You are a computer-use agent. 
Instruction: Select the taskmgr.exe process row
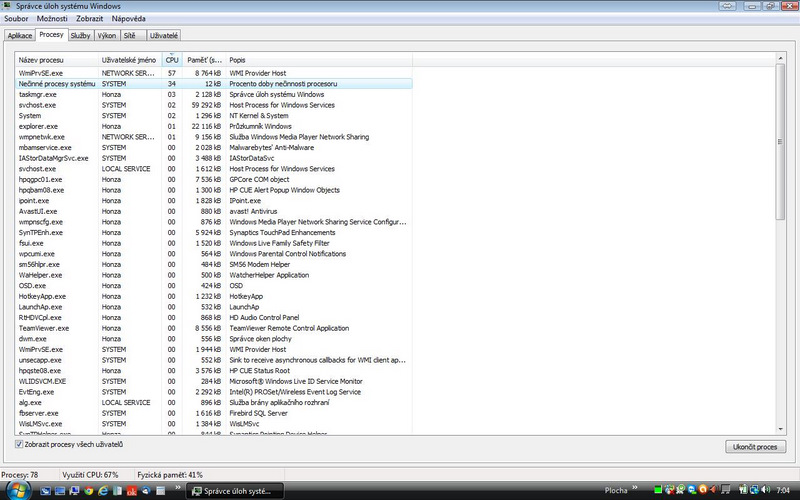tap(214, 94)
